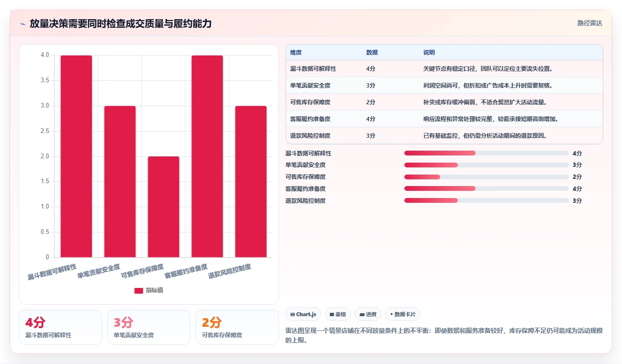Select the 表格 tag chip

(338, 314)
